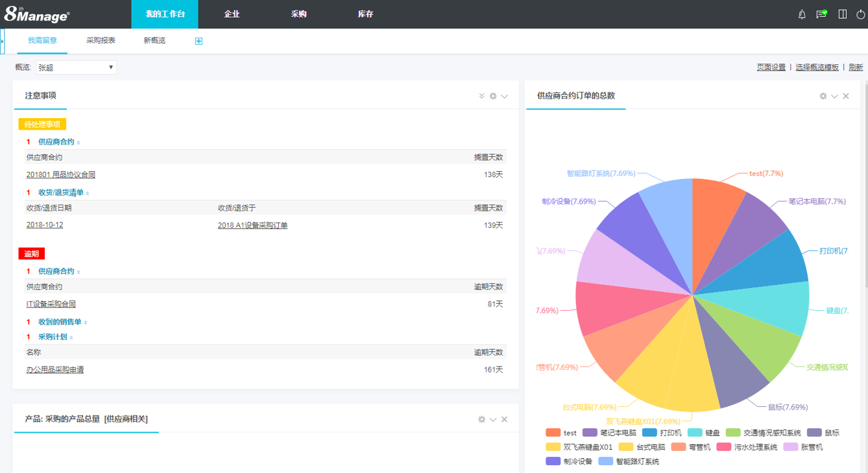Viewport: 868px width, 473px height.
Task: Collapse the 注意事项 panel with double chevron
Action: (x=481, y=96)
